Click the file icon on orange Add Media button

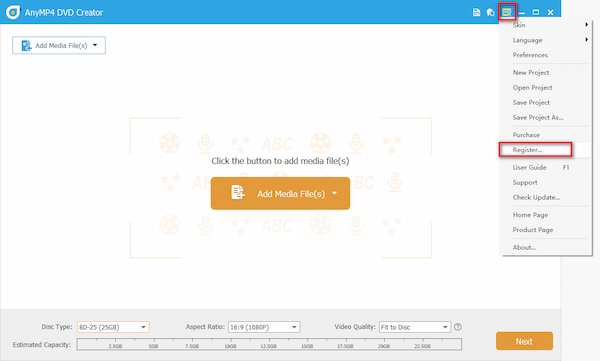point(238,193)
